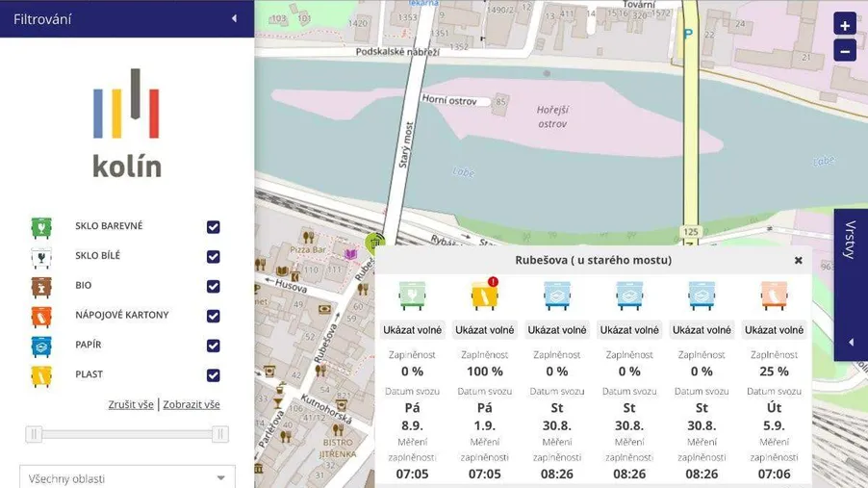This screenshot has width=868, height=488.
Task: Click the green container marker on map
Action: click(373, 243)
